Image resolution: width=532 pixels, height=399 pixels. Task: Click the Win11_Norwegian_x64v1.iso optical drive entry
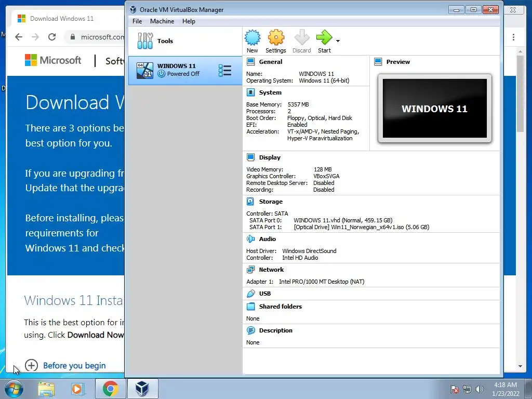[362, 227]
